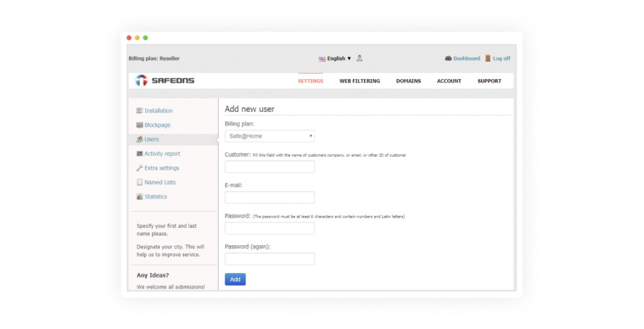Image resolution: width=644 pixels, height=329 pixels.
Task: Select the Password (again) field
Action: [x=270, y=259]
